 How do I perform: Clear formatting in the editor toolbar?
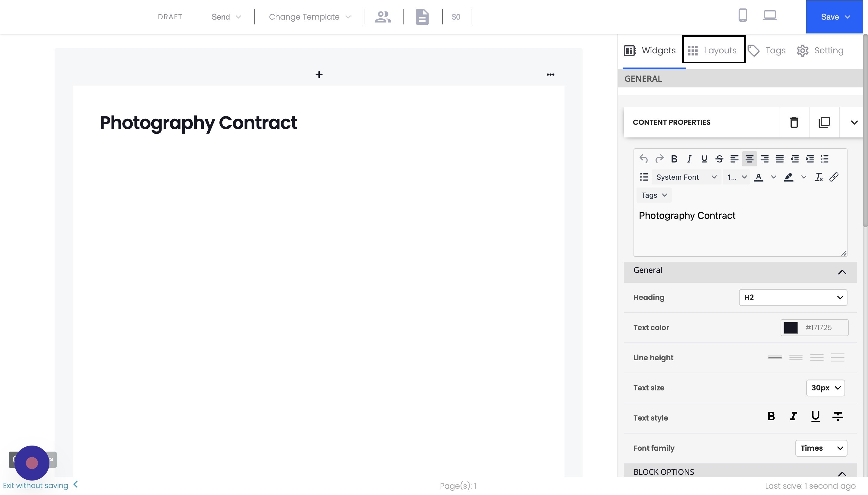[818, 177]
